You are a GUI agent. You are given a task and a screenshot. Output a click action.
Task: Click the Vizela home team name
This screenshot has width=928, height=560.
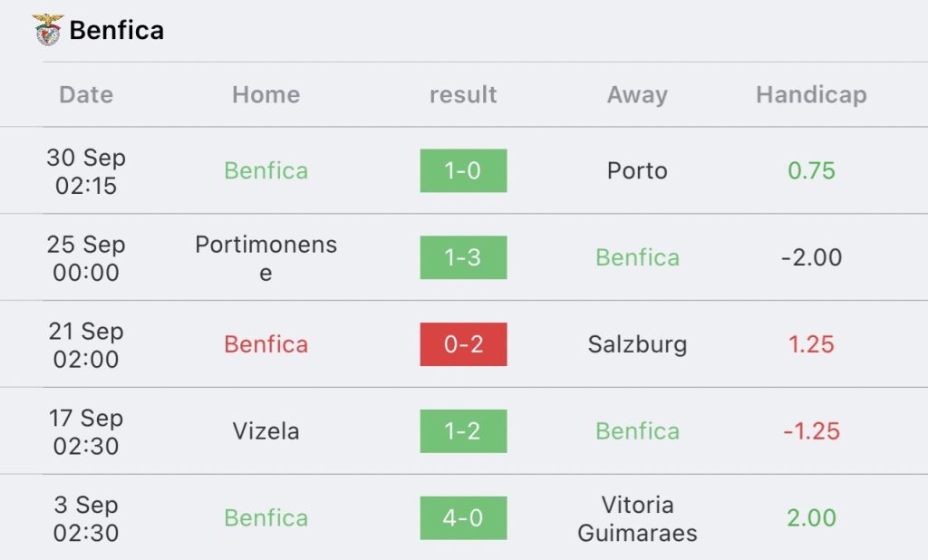click(266, 431)
